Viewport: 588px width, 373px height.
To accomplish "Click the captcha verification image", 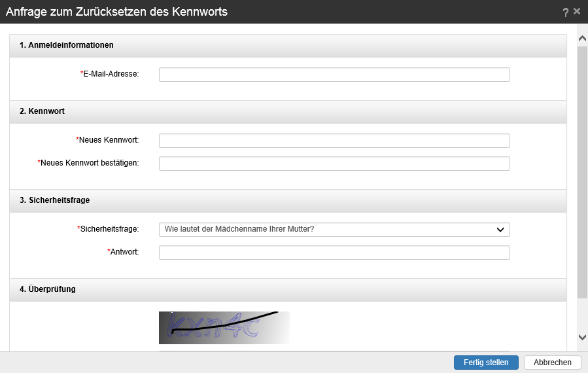I will pyautogui.click(x=224, y=327).
